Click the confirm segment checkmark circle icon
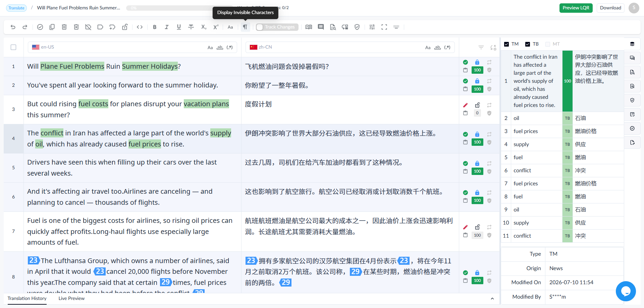Screen dimensions: 644x308 pos(40,27)
